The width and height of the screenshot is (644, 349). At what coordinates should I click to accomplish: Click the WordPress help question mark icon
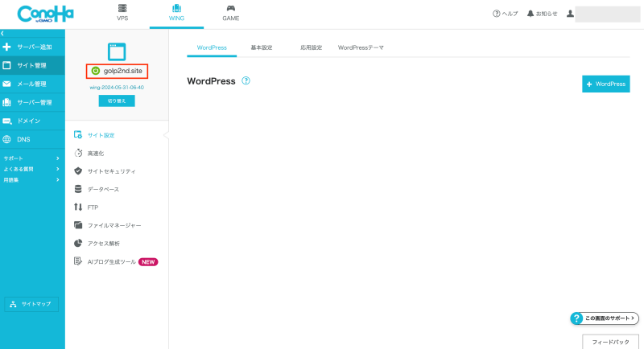[246, 81]
